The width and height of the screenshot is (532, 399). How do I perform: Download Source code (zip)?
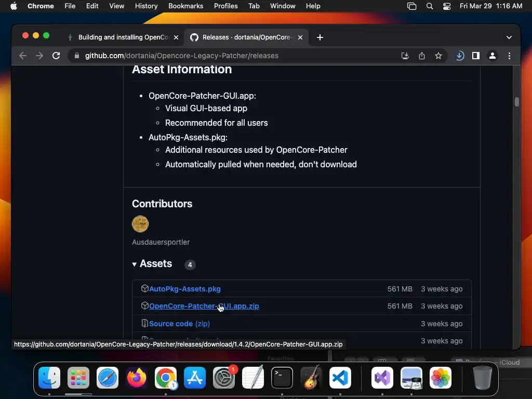[x=179, y=324]
